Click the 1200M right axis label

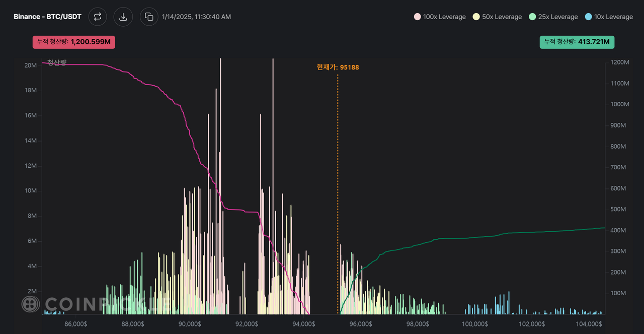pos(619,62)
